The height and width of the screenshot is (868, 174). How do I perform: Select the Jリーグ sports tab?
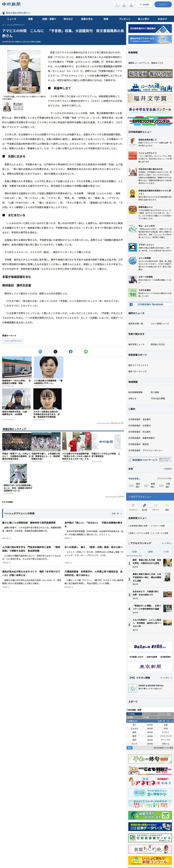point(150,714)
